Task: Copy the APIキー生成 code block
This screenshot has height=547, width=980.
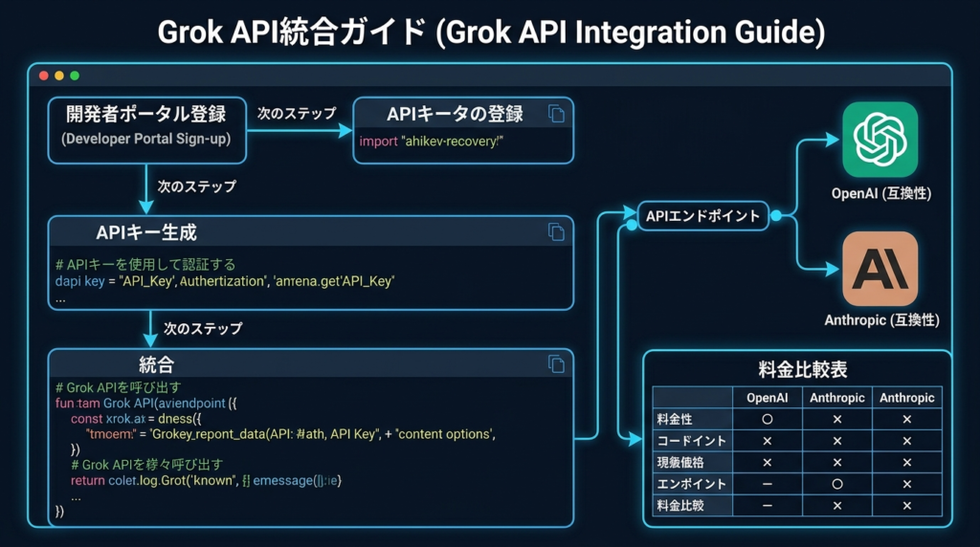Action: (x=556, y=231)
